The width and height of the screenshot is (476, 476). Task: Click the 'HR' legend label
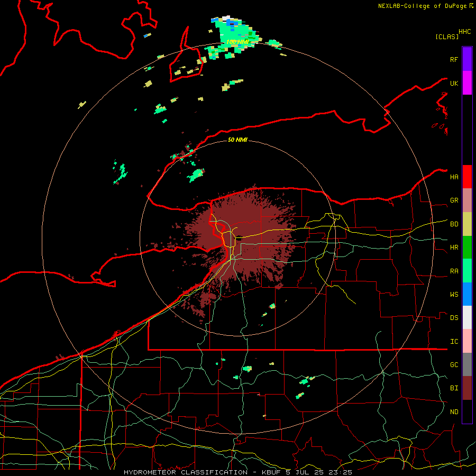454,248
